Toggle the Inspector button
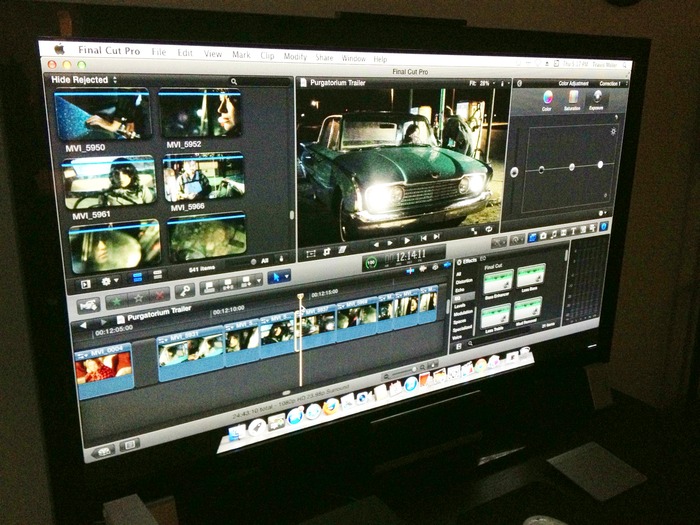The height and width of the screenshot is (525, 700). coord(603,227)
